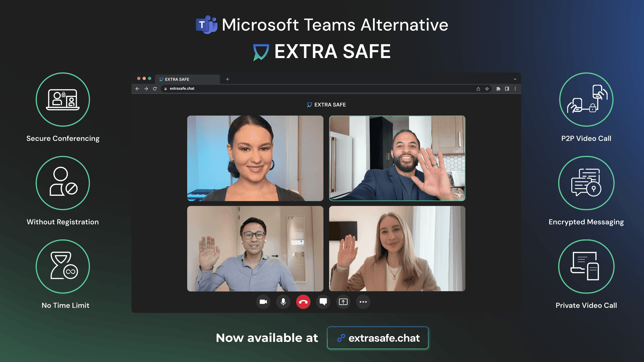
Task: Click the Extra Safe shield logo in header
Action: pos(261,52)
